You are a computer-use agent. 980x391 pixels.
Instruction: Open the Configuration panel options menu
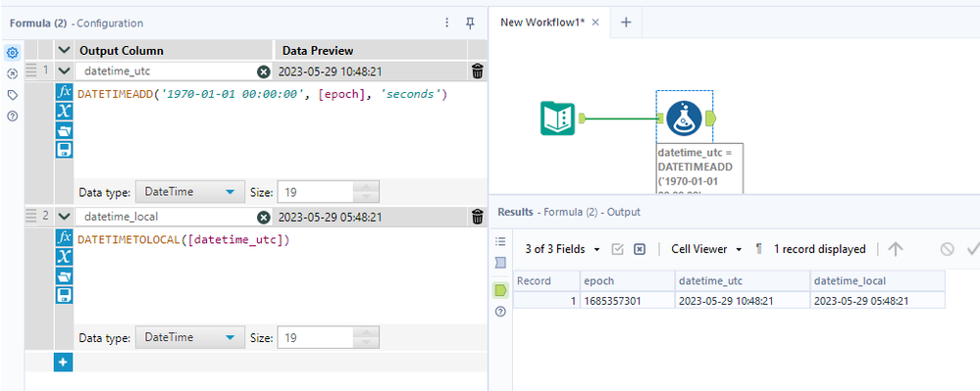[x=447, y=23]
